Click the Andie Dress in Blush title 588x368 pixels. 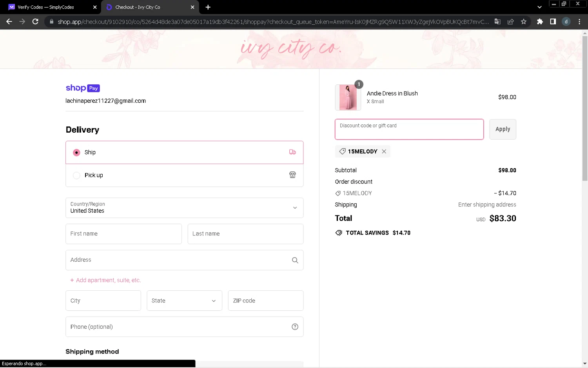[392, 93]
